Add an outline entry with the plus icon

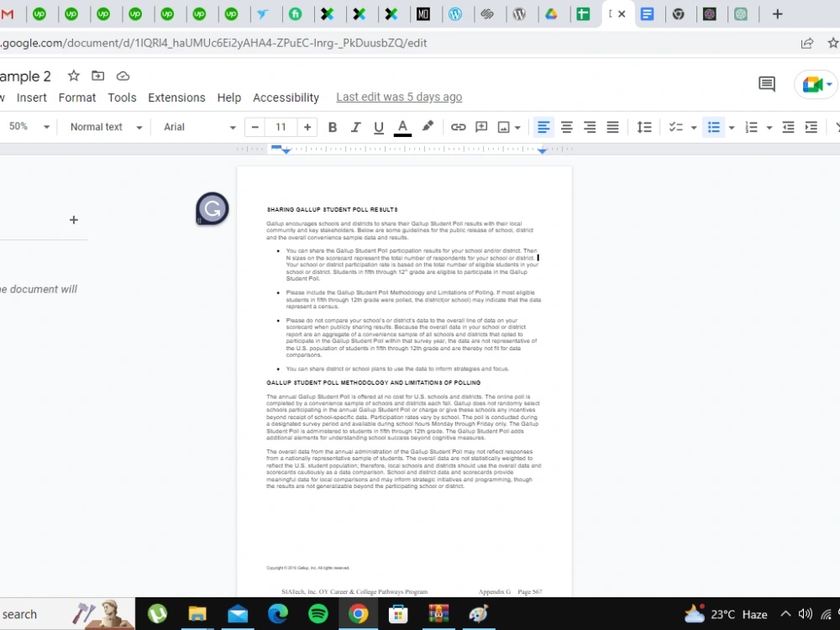[x=73, y=219]
